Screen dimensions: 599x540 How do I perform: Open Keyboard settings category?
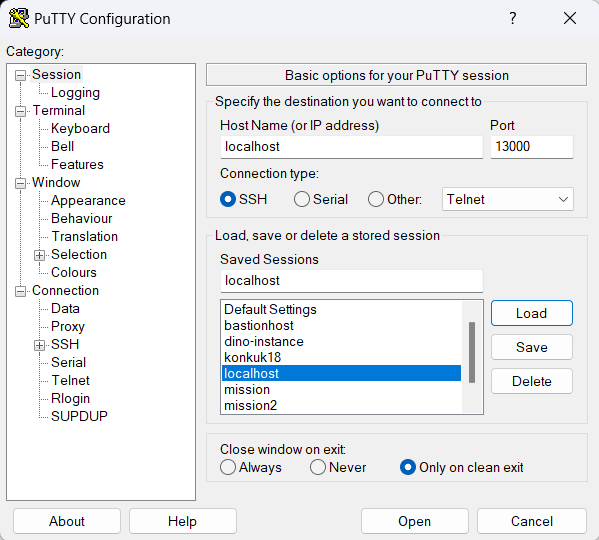tap(80, 128)
